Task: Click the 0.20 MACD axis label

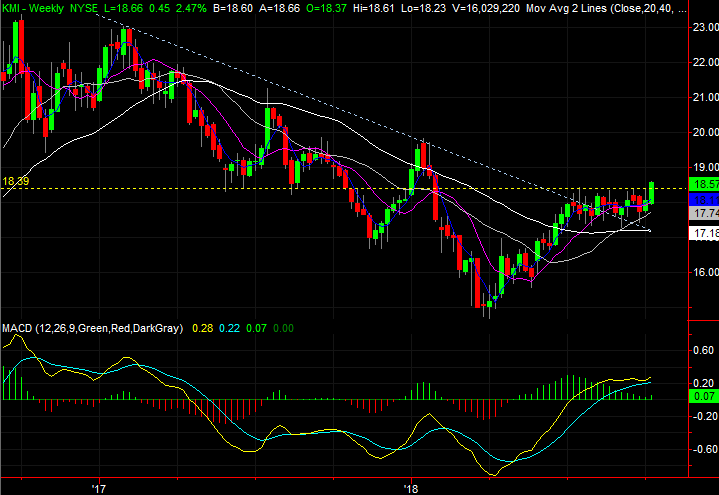Action: click(703, 384)
